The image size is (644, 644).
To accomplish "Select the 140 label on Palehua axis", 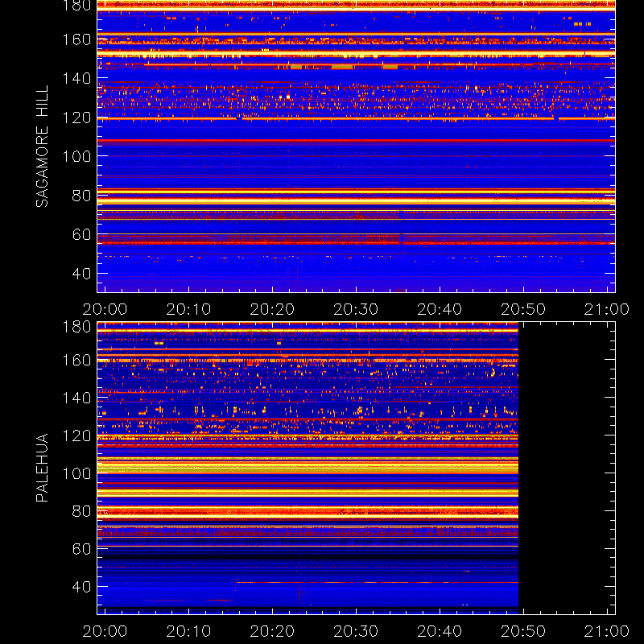I will (76, 398).
